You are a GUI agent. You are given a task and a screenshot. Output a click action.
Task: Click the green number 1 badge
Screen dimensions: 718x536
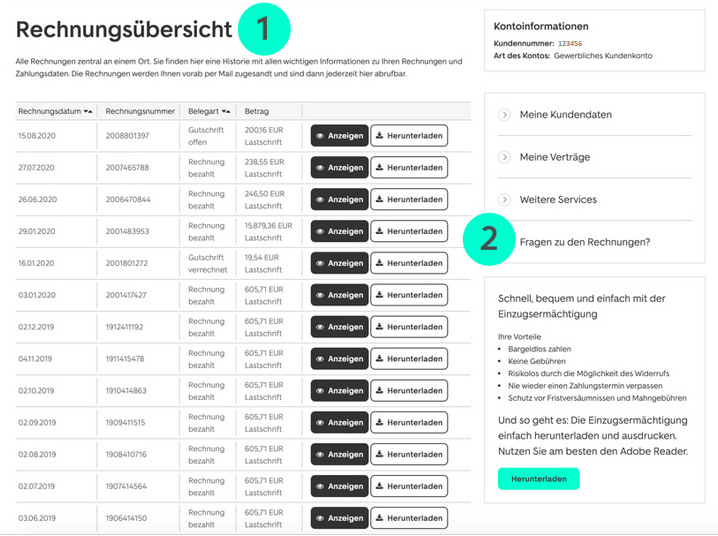pyautogui.click(x=264, y=30)
